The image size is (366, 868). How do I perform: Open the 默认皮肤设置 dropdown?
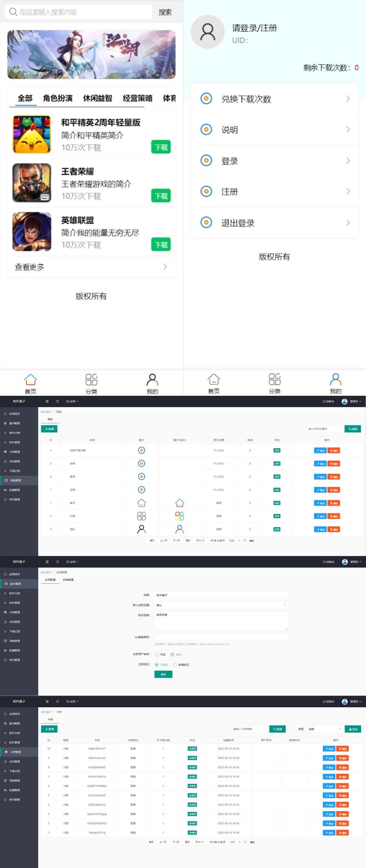coord(221,605)
